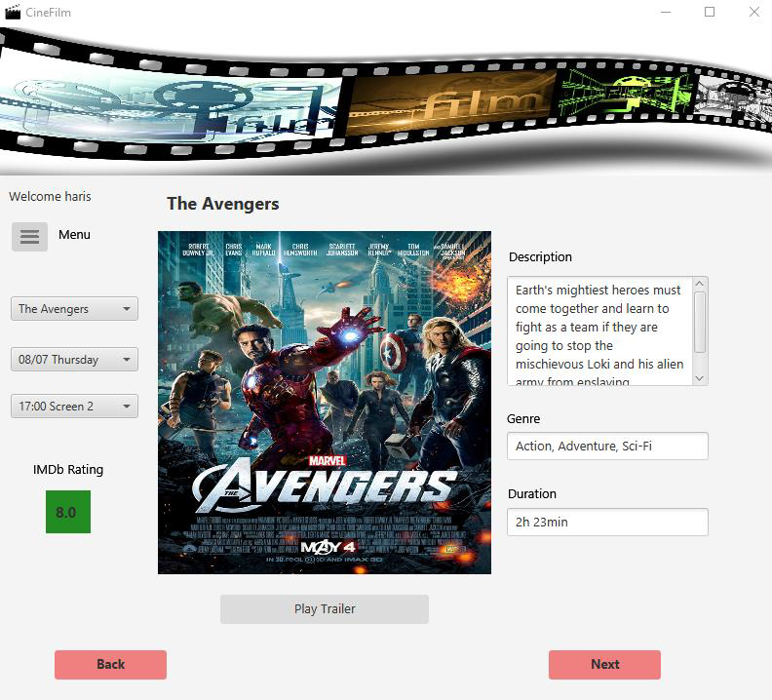Maximize the CineFilm window
The image size is (772, 700).
pyautogui.click(x=710, y=12)
